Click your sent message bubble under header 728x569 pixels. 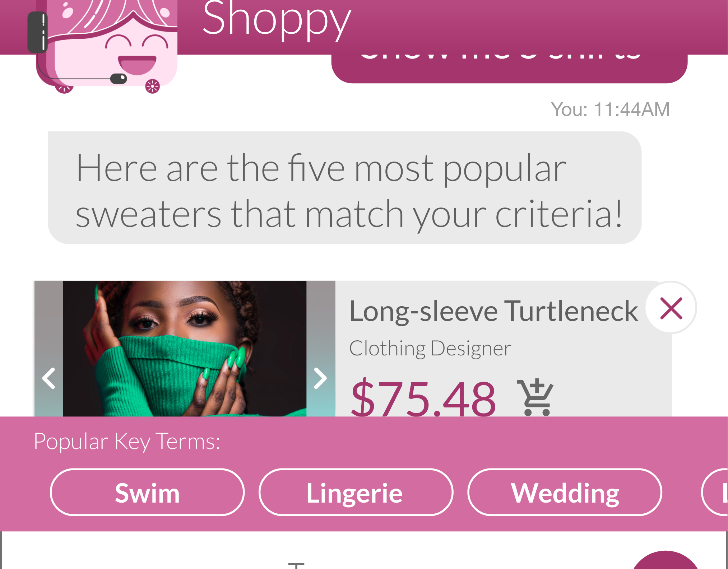point(509,69)
